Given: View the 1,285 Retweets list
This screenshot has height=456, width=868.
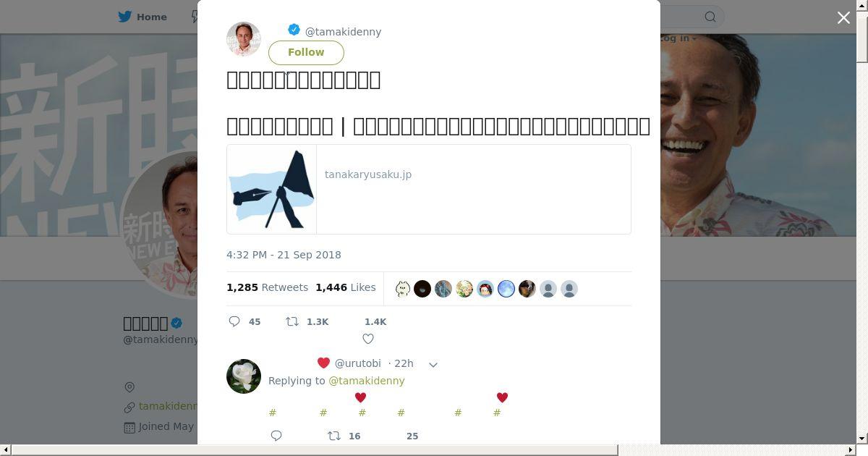Looking at the screenshot, I should (x=267, y=287).
